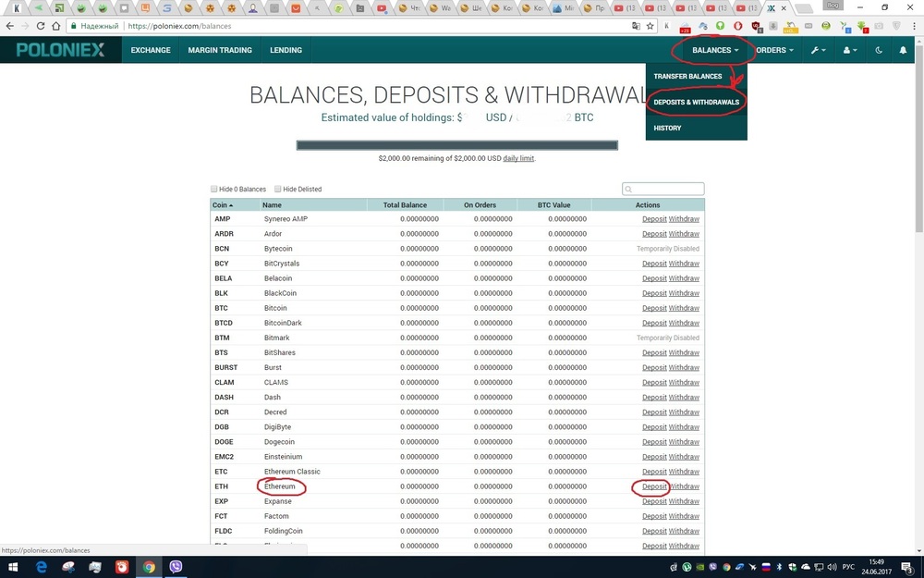Click Withdraw for Dogecoin

pyautogui.click(x=684, y=442)
